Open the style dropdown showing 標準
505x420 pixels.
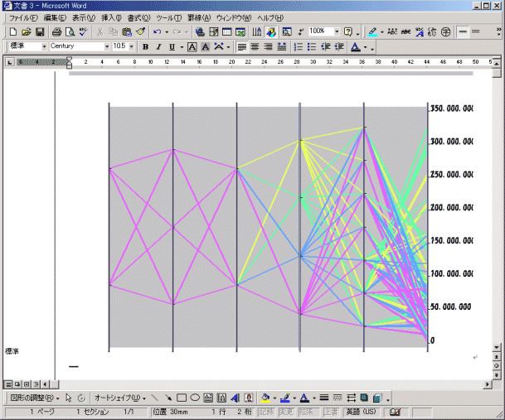click(x=44, y=46)
